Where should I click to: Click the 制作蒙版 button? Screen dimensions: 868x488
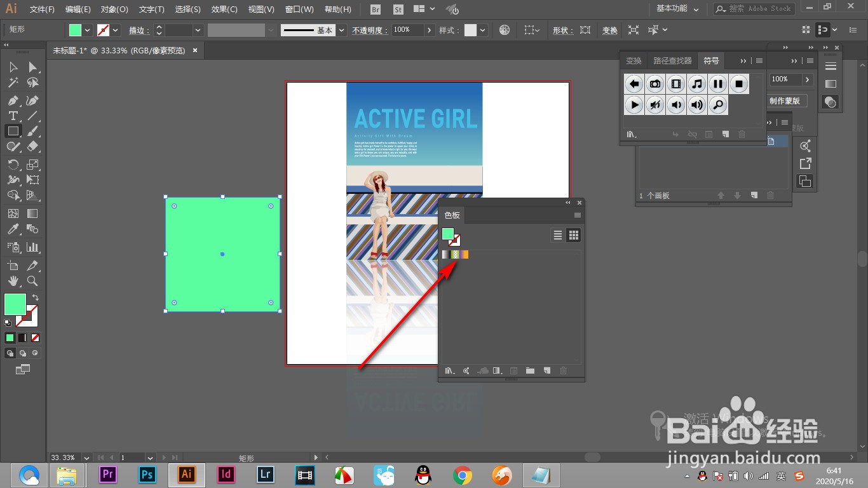pyautogui.click(x=787, y=101)
